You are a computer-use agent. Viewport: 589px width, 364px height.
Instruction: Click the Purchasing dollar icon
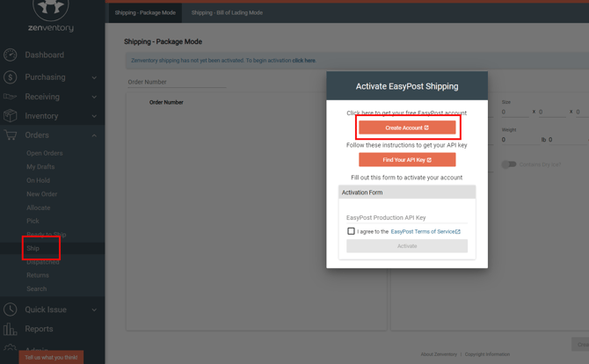[x=11, y=77]
